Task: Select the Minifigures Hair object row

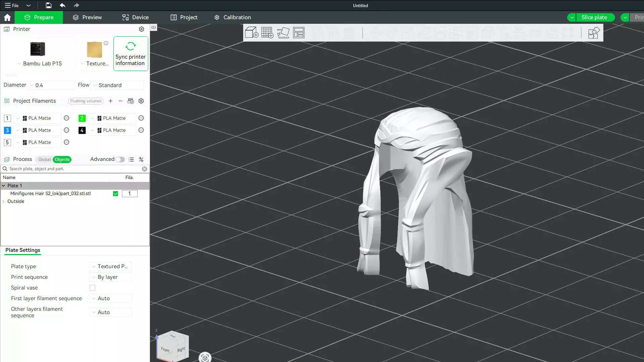Action: 75,193
